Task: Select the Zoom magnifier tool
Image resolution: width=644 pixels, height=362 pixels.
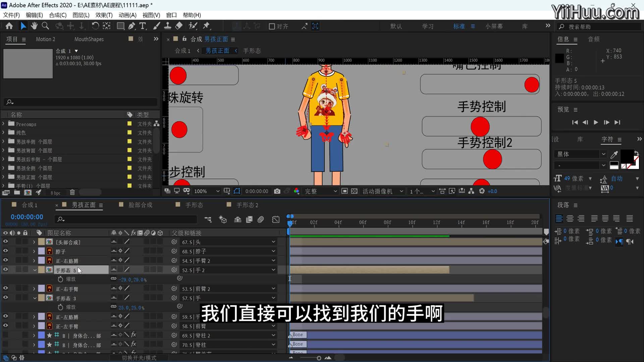Action: pos(45,26)
